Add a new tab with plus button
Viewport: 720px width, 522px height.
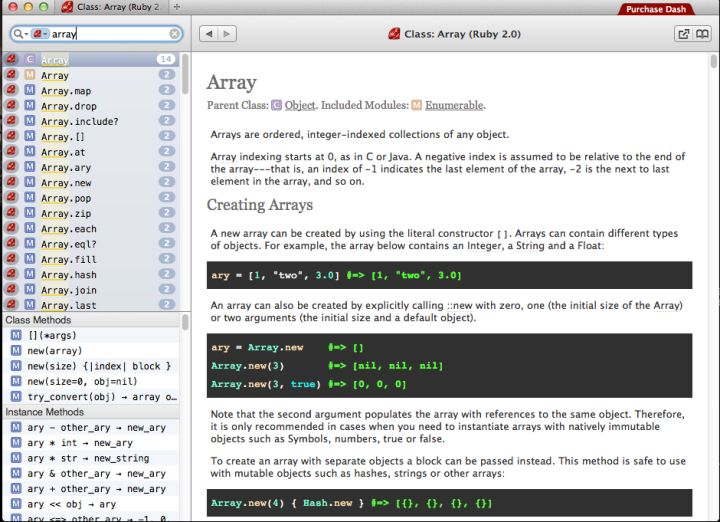(177, 7)
